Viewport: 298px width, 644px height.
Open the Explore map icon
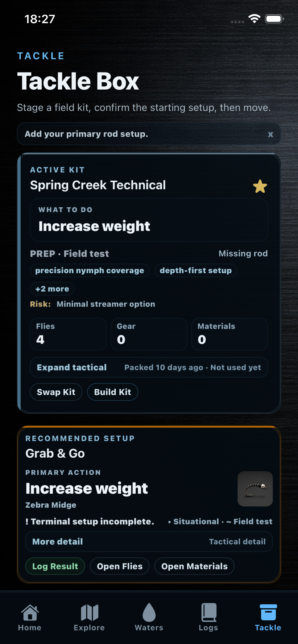89,613
